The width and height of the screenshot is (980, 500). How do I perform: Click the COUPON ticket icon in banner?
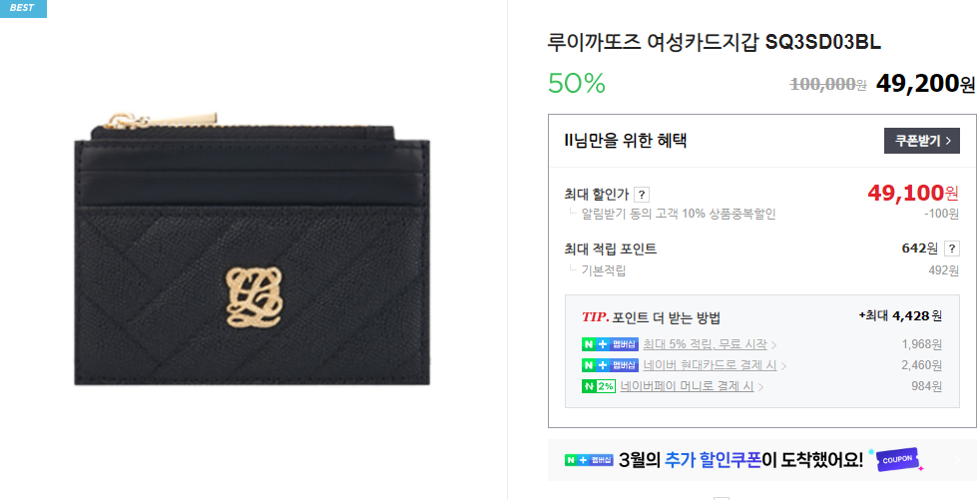point(898,460)
